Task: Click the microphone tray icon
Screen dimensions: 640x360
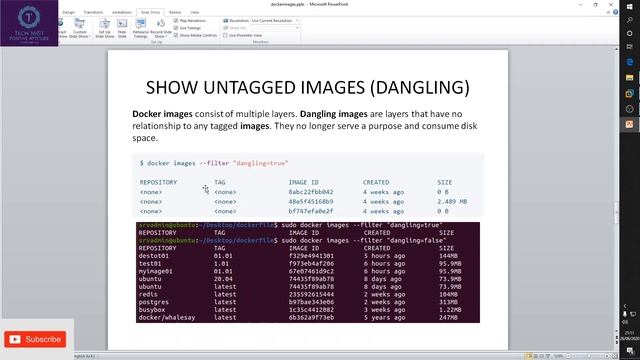Action: click(624, 314)
